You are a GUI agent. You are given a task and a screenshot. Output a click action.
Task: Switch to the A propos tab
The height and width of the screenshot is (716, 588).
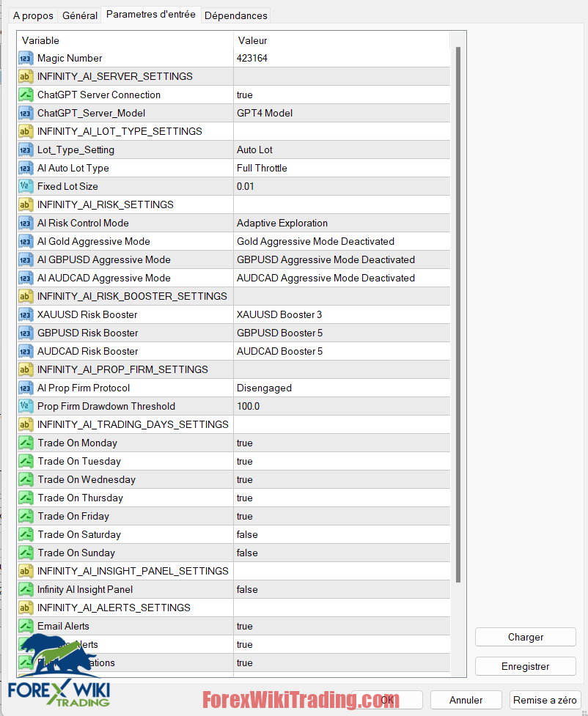click(x=33, y=15)
